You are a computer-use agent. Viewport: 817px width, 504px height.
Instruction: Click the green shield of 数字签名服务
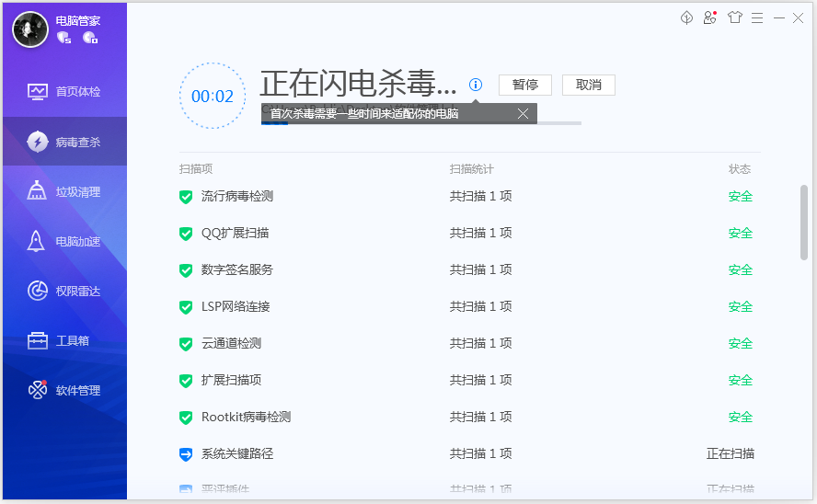click(x=186, y=270)
